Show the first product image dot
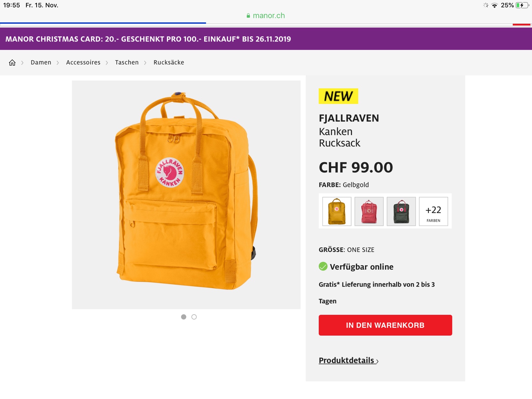532x399 pixels. [x=184, y=317]
